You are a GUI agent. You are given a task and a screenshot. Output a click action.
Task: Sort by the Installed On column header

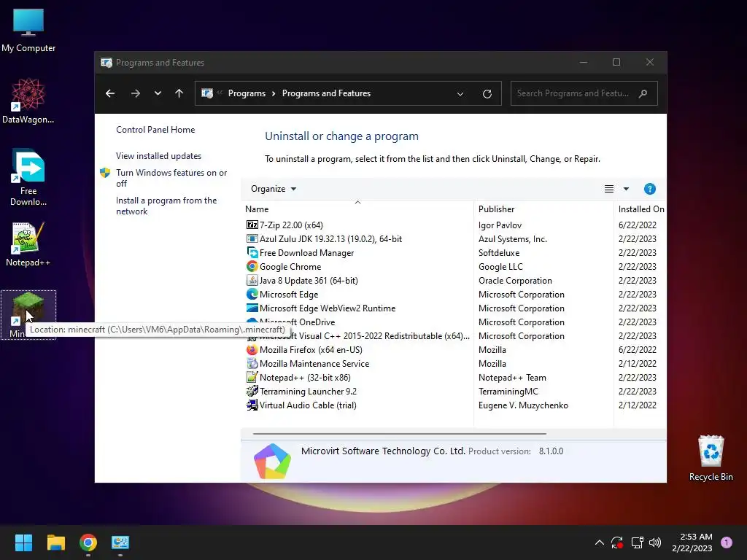pos(641,209)
